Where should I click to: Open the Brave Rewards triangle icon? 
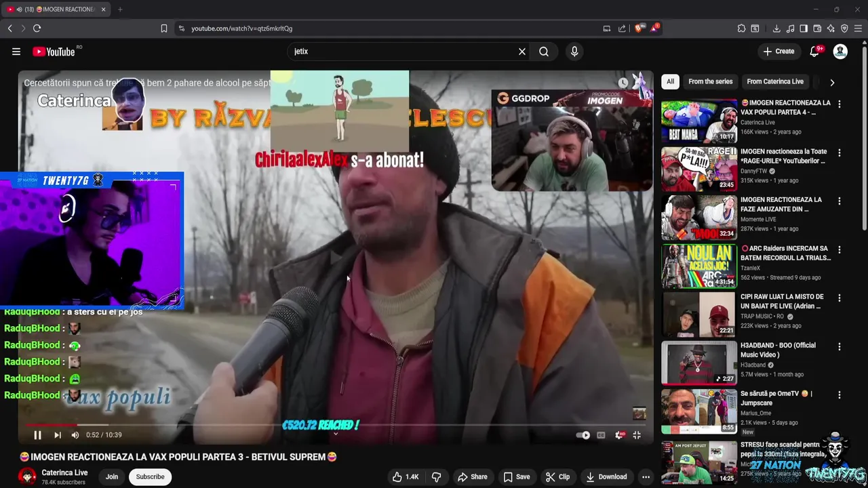coord(654,28)
